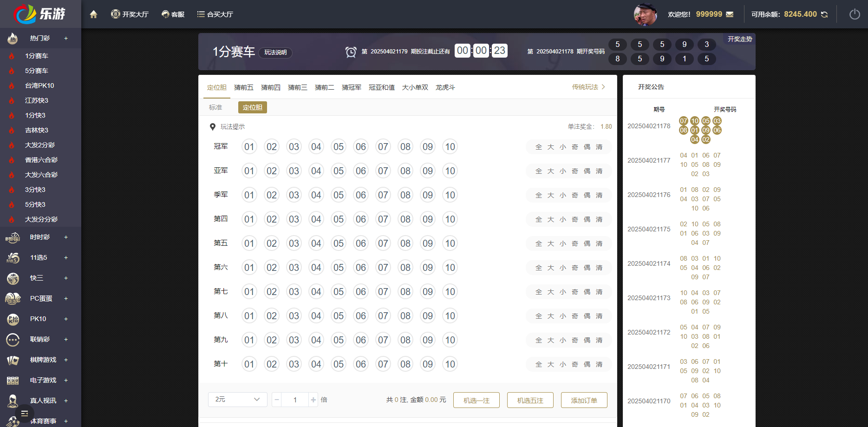
Task: Switch to the 猜冠军 tab
Action: pos(351,87)
